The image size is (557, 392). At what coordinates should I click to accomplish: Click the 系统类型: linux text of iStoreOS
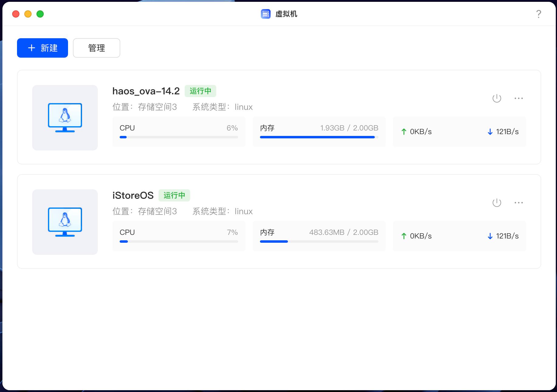point(223,211)
